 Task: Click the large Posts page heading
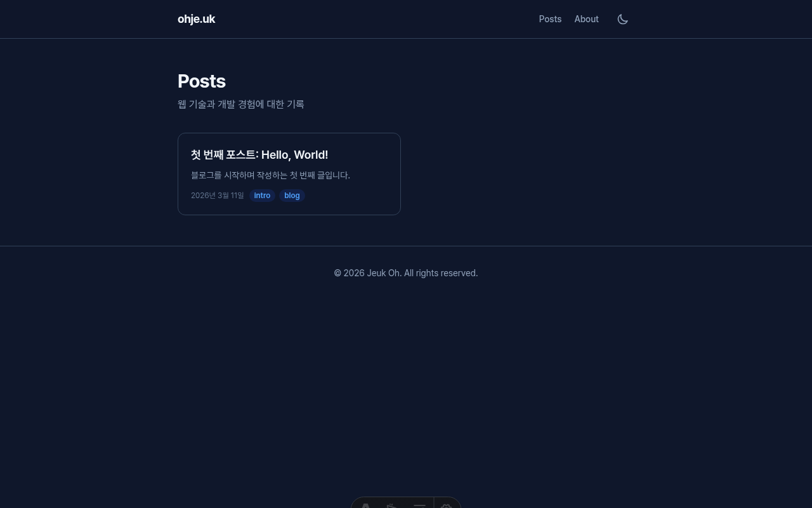point(202,81)
